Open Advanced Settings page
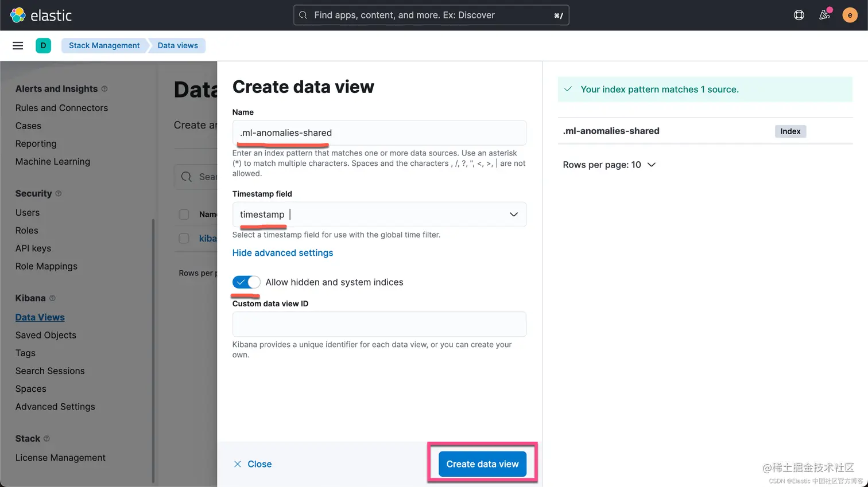Viewport: 868px width, 487px height. [55, 407]
